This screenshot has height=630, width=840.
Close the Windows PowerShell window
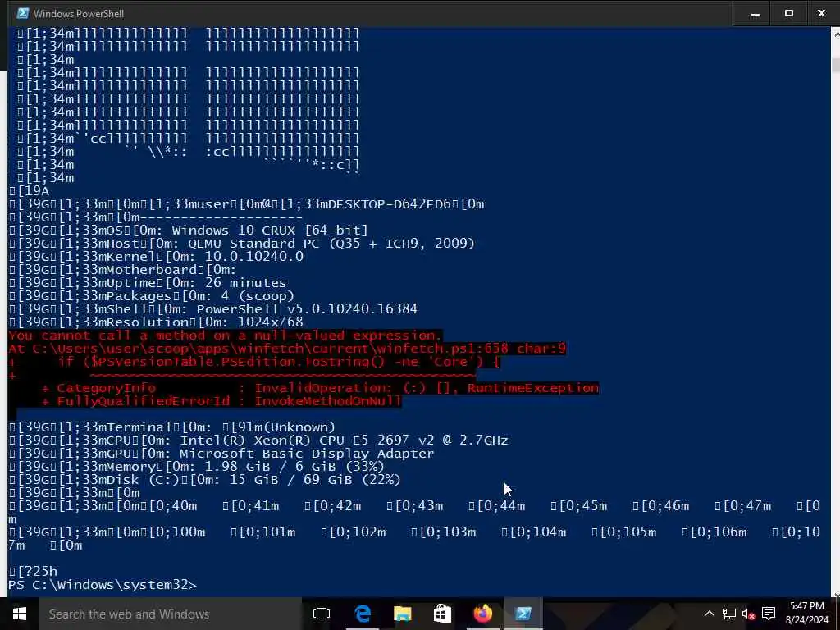coord(821,13)
